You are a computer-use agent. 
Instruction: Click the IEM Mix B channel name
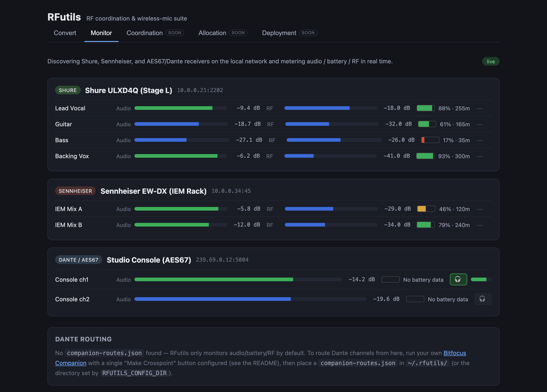pos(69,225)
